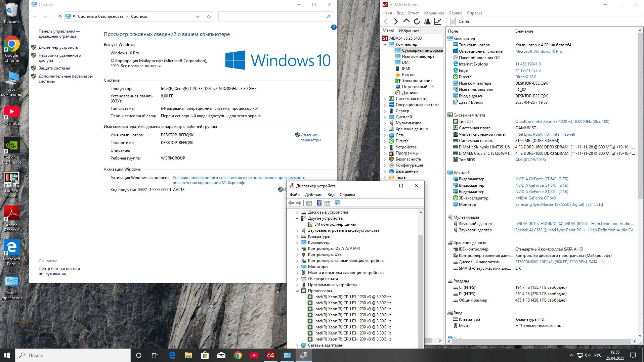Click Изменить параметры link

(311, 137)
